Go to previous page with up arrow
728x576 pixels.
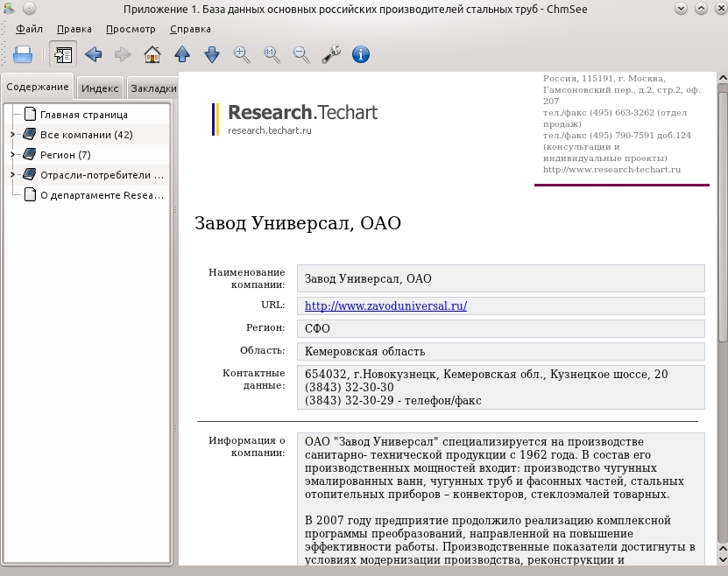tap(182, 55)
